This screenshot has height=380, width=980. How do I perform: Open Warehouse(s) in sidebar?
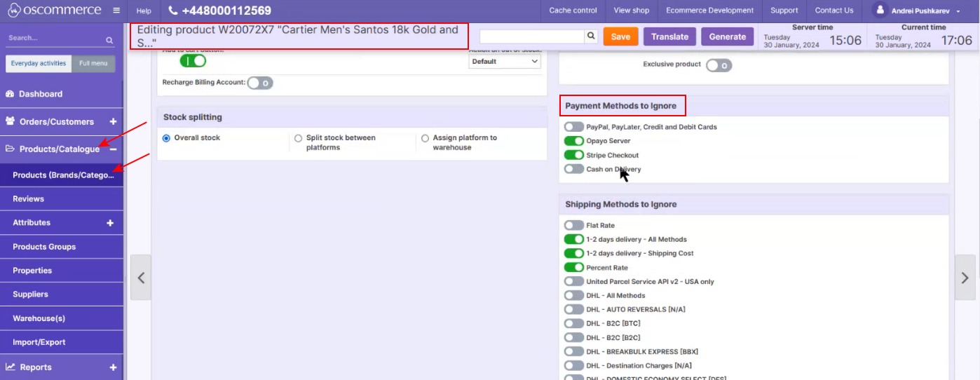point(62,318)
